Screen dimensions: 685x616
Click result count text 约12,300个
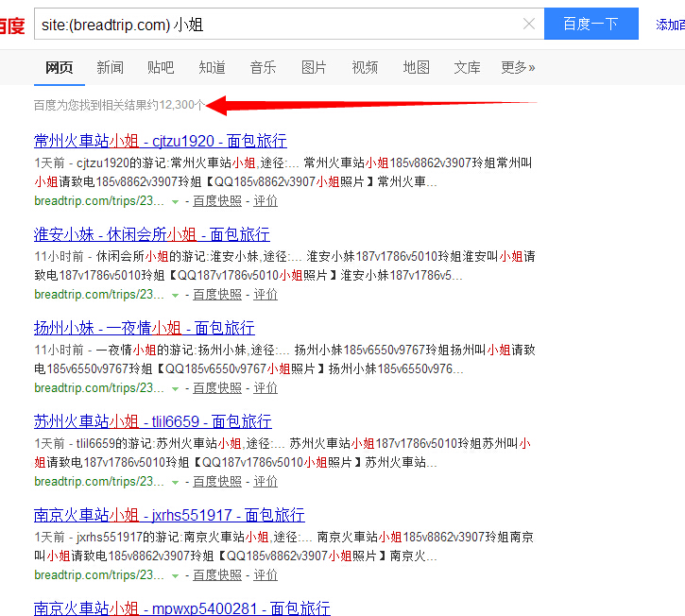[176, 105]
